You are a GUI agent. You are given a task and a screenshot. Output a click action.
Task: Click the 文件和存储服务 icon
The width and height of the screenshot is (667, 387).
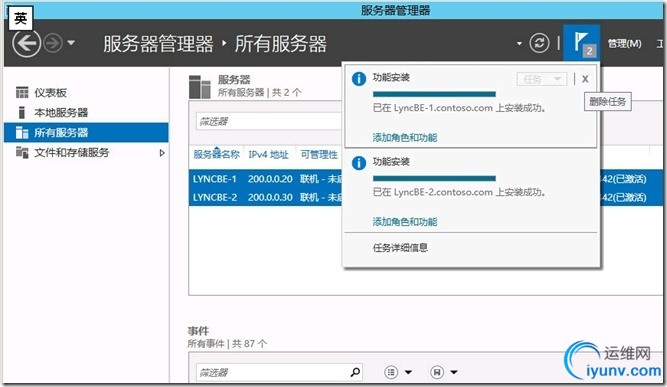click(22, 152)
